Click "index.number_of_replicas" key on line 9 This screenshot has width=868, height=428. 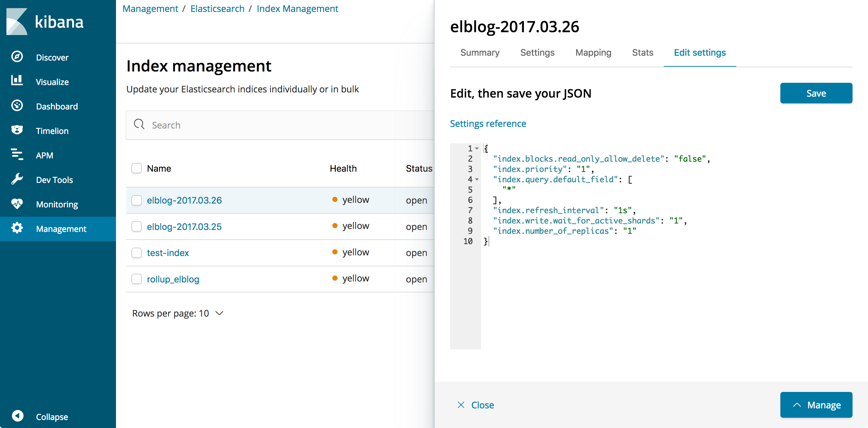[553, 231]
